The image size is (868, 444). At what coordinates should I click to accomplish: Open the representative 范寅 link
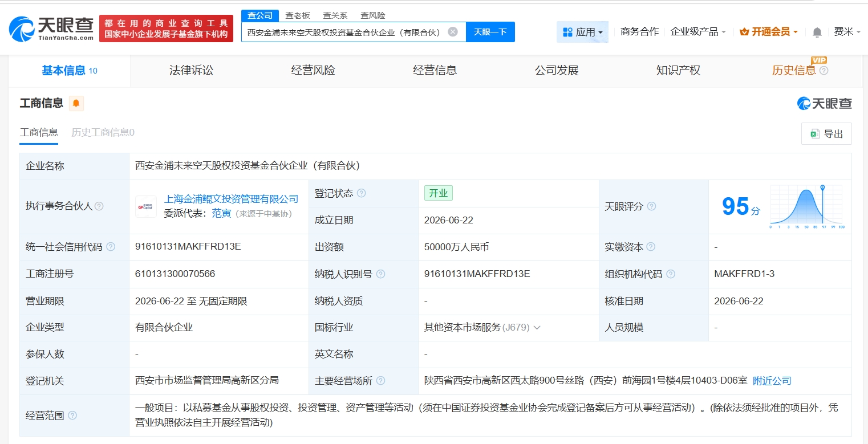[221, 213]
